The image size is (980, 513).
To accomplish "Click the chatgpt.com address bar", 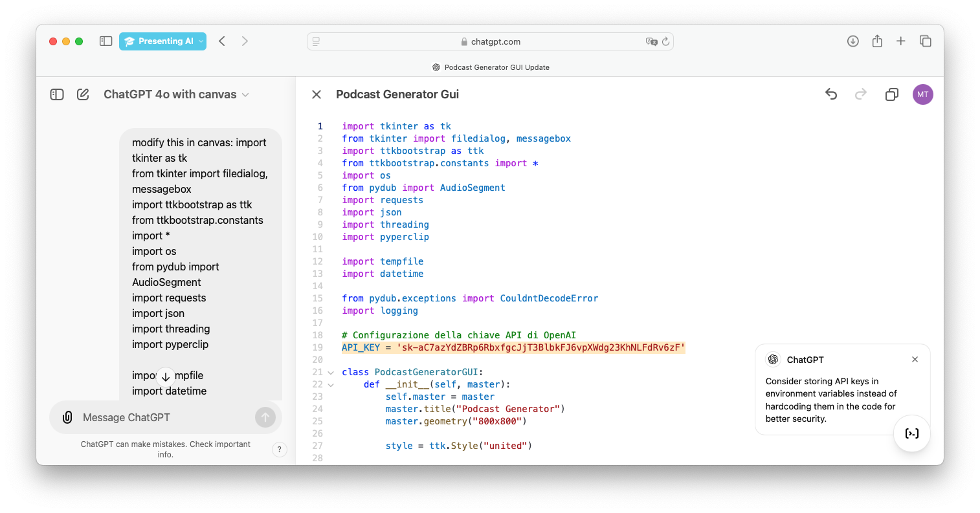I will (490, 41).
